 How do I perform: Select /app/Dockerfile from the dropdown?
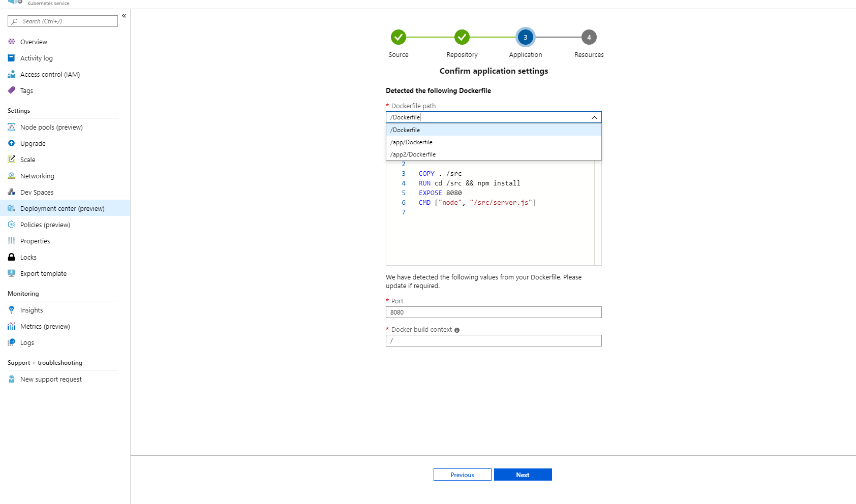coord(411,142)
